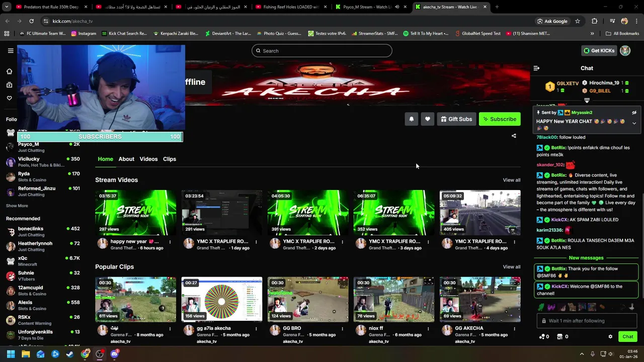This screenshot has width=644, height=362.
Task: Select the Home channel tab
Action: tap(105, 159)
